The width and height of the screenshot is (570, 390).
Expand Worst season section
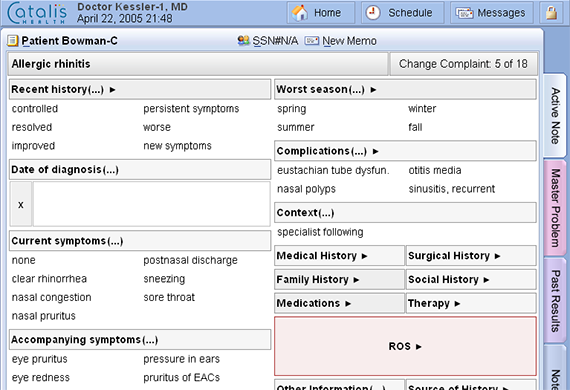pyautogui.click(x=405, y=89)
